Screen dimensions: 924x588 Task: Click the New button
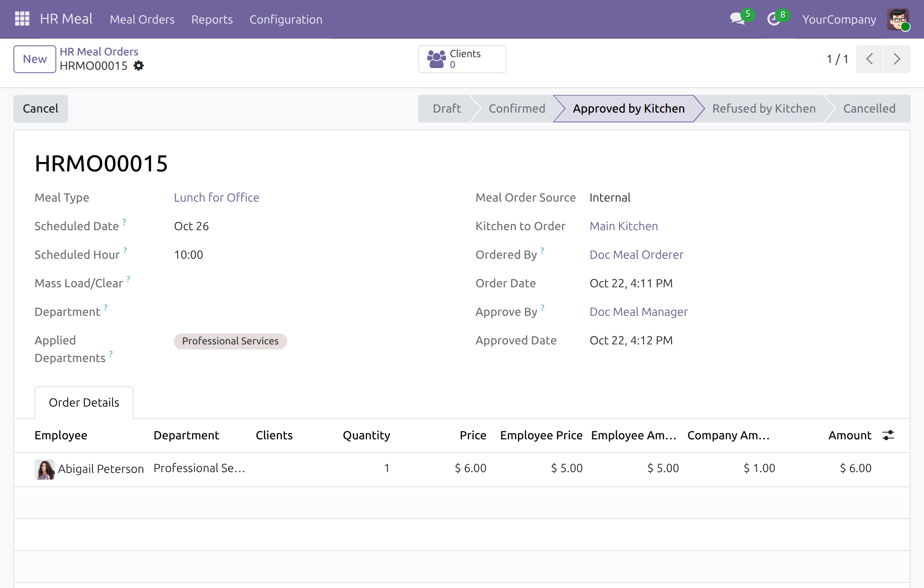[x=35, y=59]
